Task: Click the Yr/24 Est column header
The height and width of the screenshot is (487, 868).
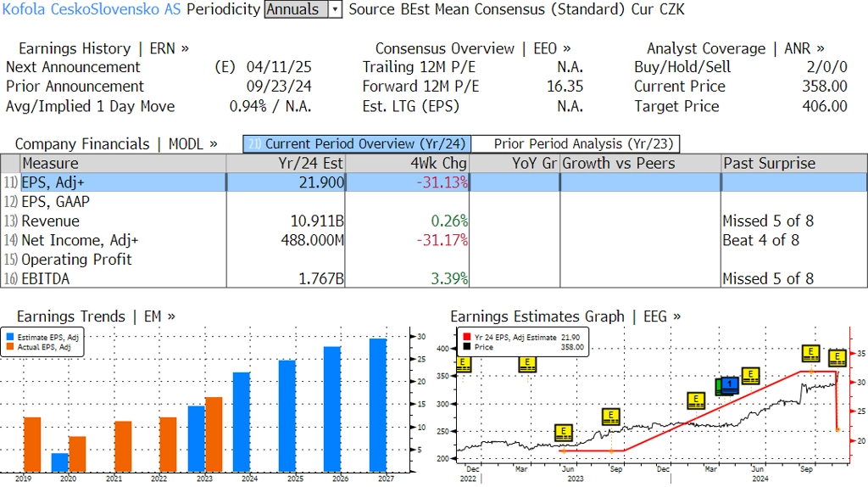Action: [286, 164]
